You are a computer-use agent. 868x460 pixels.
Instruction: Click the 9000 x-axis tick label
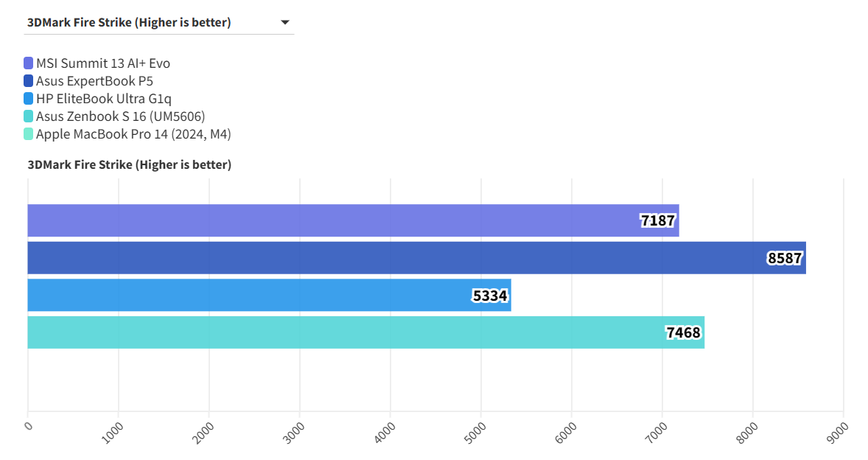point(837,431)
